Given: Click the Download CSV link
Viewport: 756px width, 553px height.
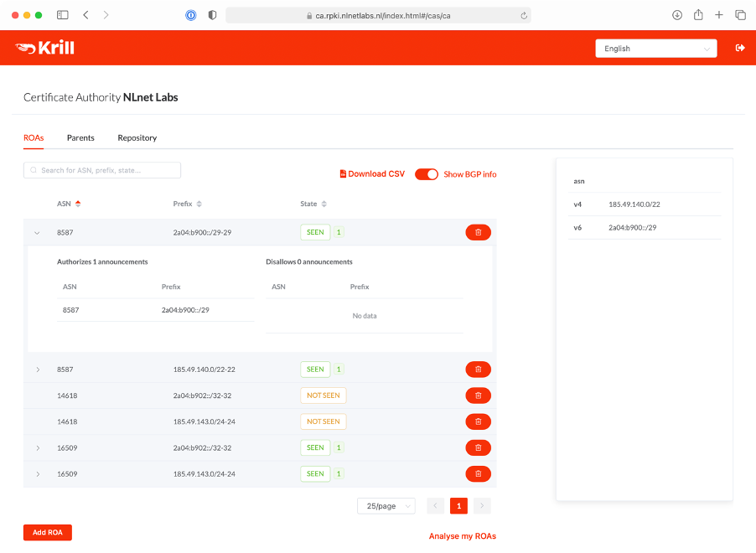Looking at the screenshot, I should (x=372, y=174).
